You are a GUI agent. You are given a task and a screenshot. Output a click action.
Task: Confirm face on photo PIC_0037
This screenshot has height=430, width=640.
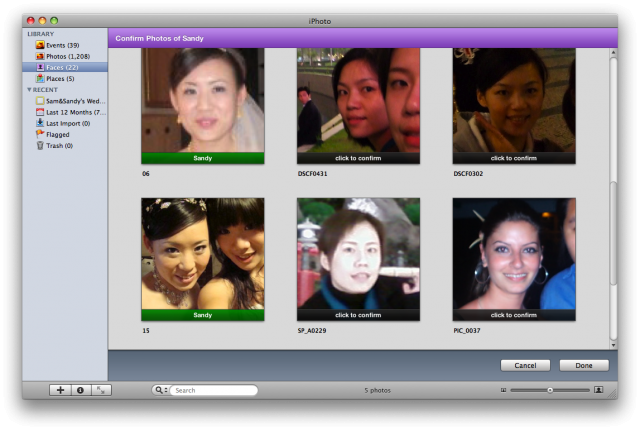[514, 314]
